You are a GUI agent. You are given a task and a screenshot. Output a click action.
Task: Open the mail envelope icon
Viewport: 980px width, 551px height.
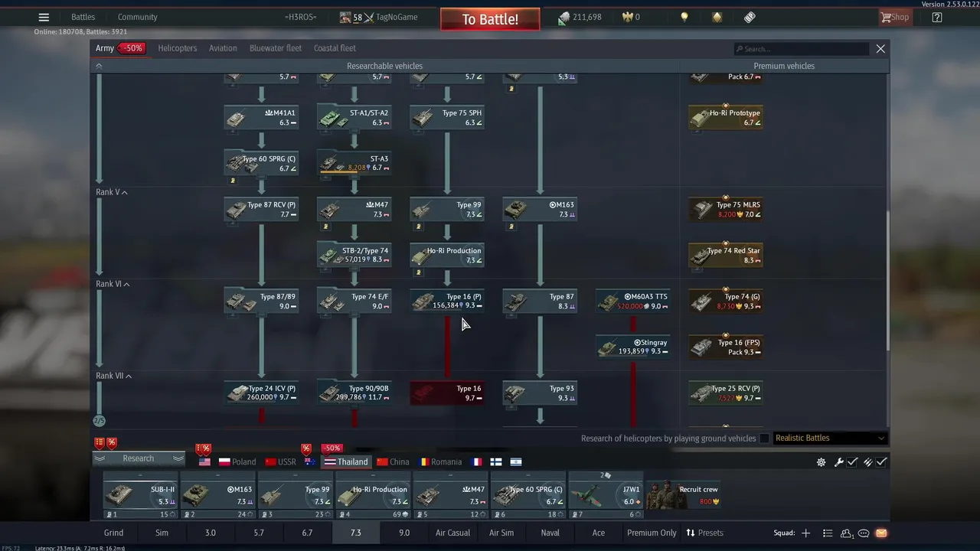click(x=880, y=533)
